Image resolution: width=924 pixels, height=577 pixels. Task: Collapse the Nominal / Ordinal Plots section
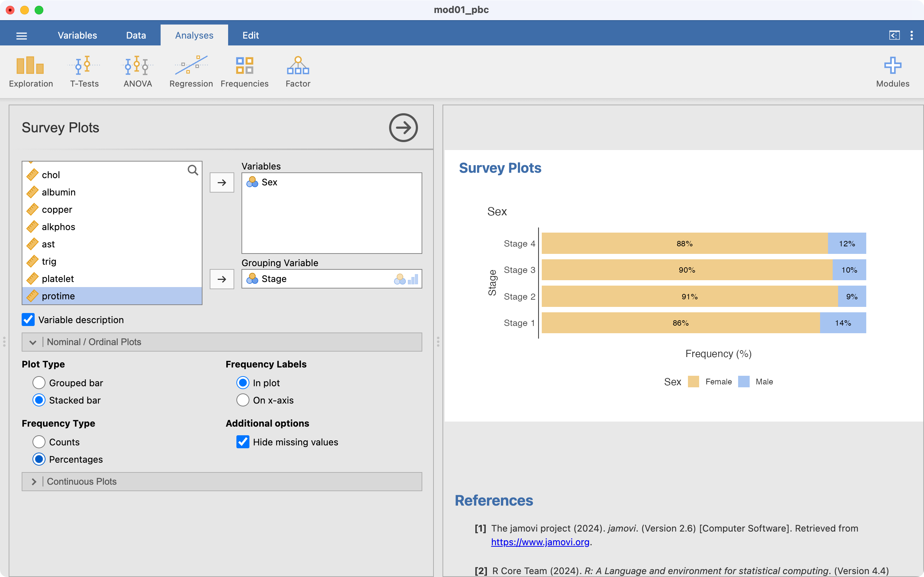pyautogui.click(x=33, y=342)
